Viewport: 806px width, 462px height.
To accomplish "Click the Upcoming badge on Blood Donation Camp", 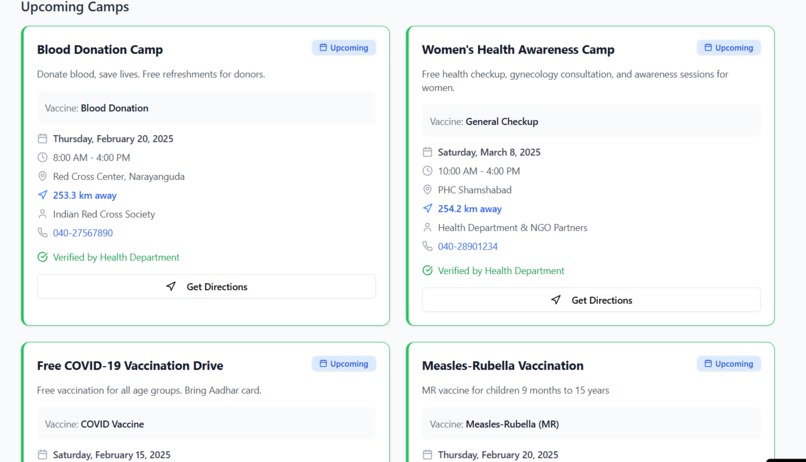I will pyautogui.click(x=344, y=48).
